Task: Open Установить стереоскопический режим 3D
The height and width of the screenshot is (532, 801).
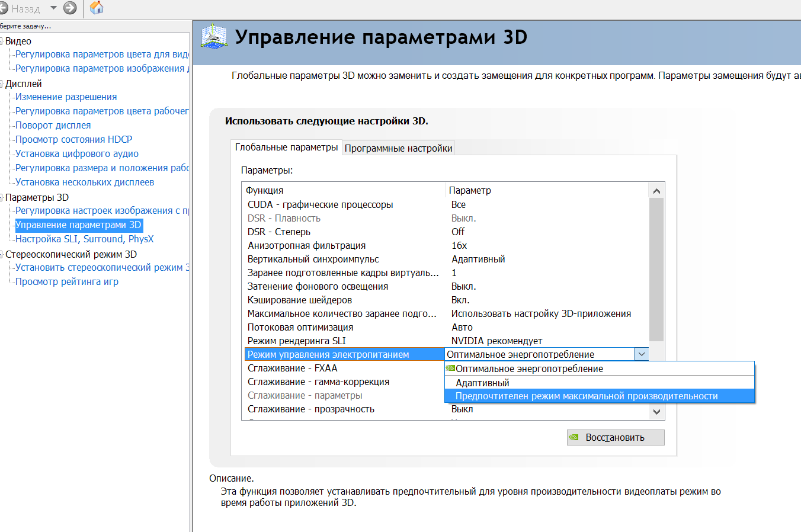Action: click(102, 268)
